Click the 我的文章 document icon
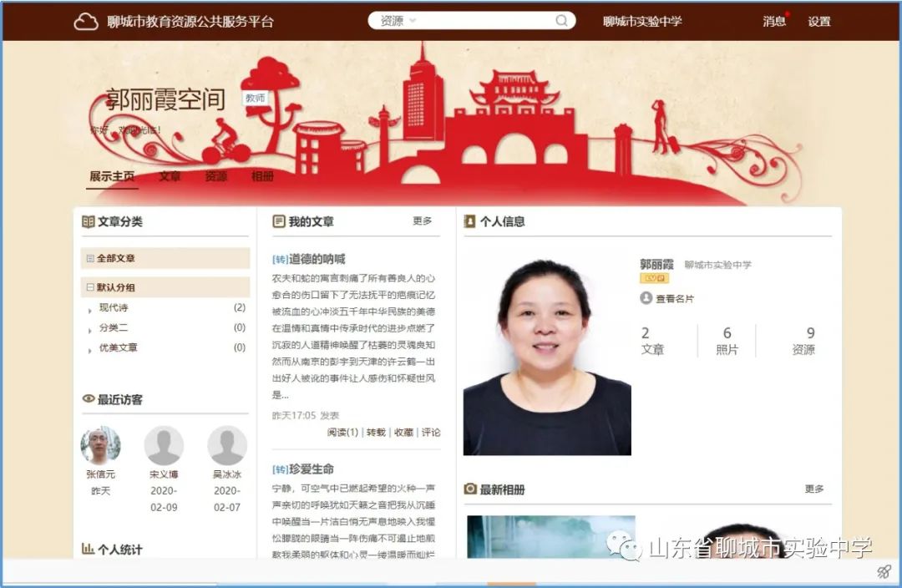This screenshot has width=902, height=588. click(x=278, y=221)
